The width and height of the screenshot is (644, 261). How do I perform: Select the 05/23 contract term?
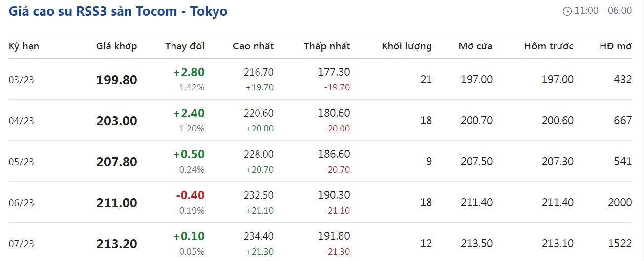click(x=21, y=162)
